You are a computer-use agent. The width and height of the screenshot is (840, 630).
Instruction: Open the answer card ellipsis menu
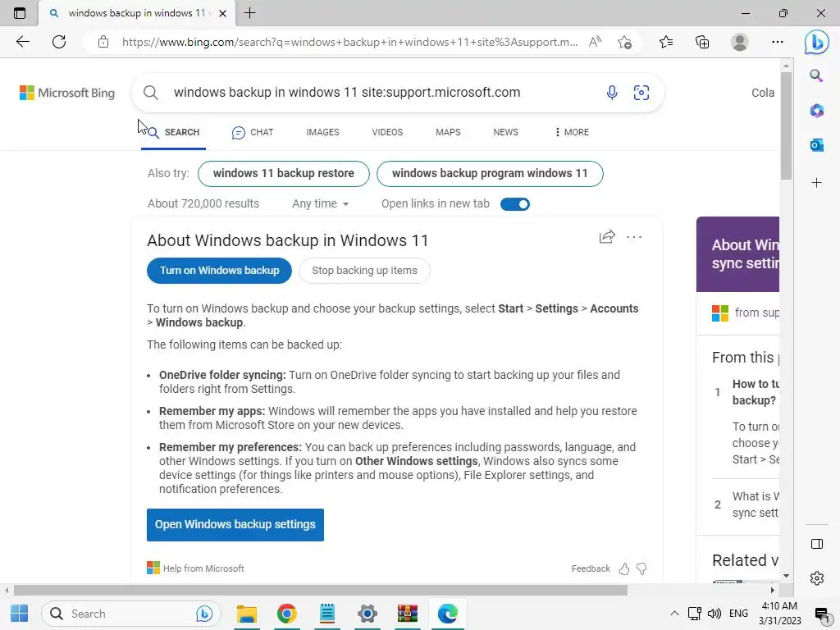tap(634, 237)
